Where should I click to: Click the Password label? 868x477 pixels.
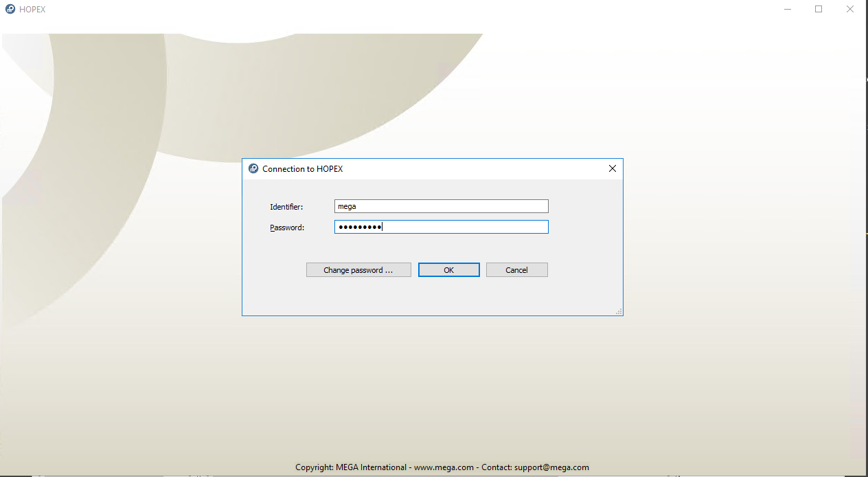287,228
